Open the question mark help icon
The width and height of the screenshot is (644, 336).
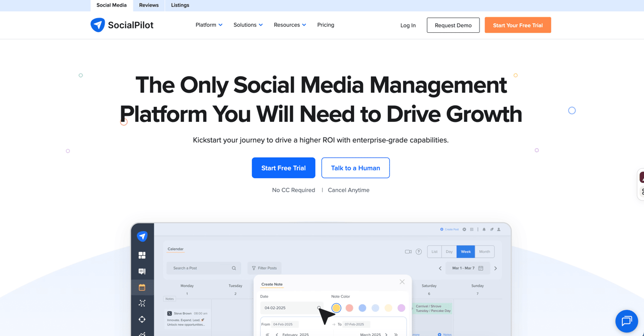coord(419,251)
